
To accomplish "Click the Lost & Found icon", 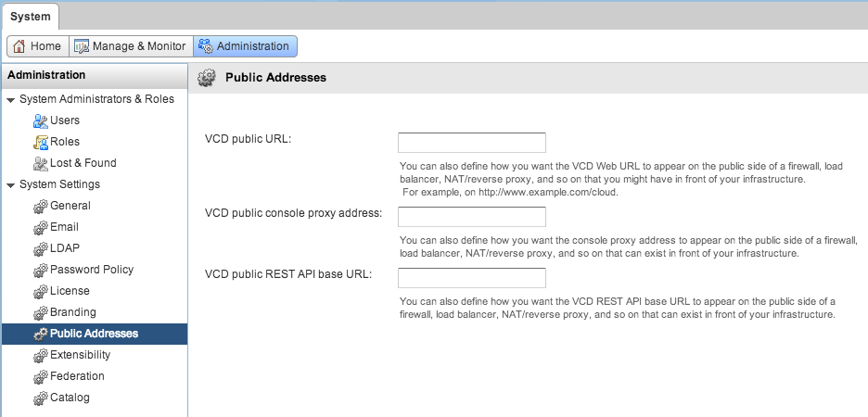I will pyautogui.click(x=40, y=163).
